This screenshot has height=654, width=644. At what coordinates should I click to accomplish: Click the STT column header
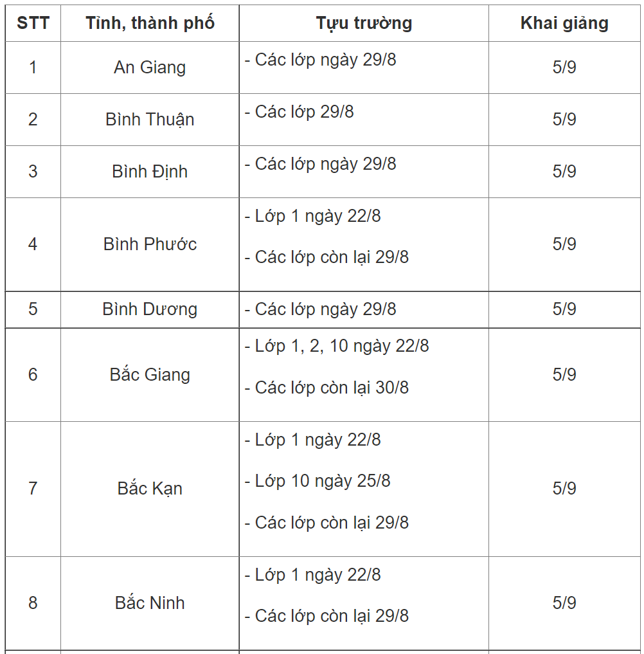click(x=33, y=24)
